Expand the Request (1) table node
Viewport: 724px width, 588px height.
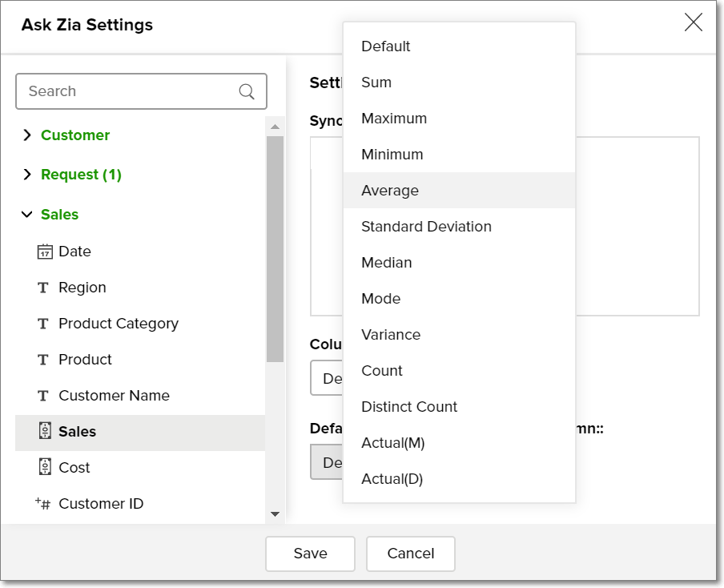pyautogui.click(x=27, y=175)
